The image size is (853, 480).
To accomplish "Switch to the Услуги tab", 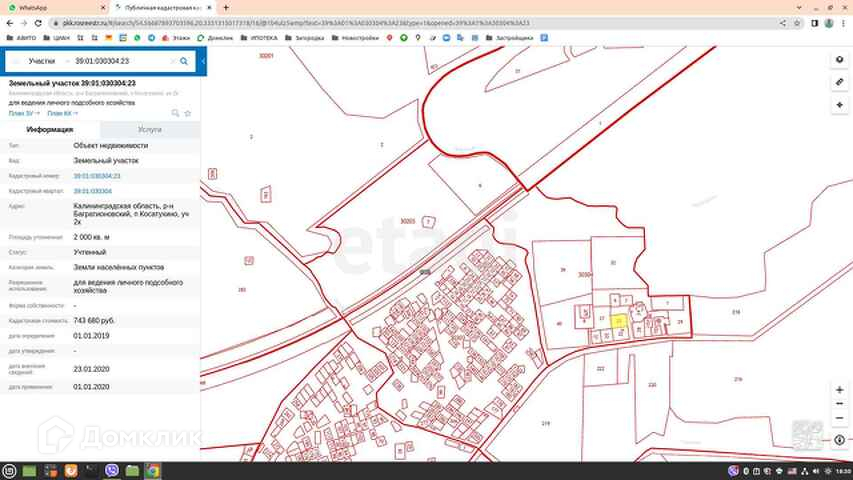I will 150,130.
